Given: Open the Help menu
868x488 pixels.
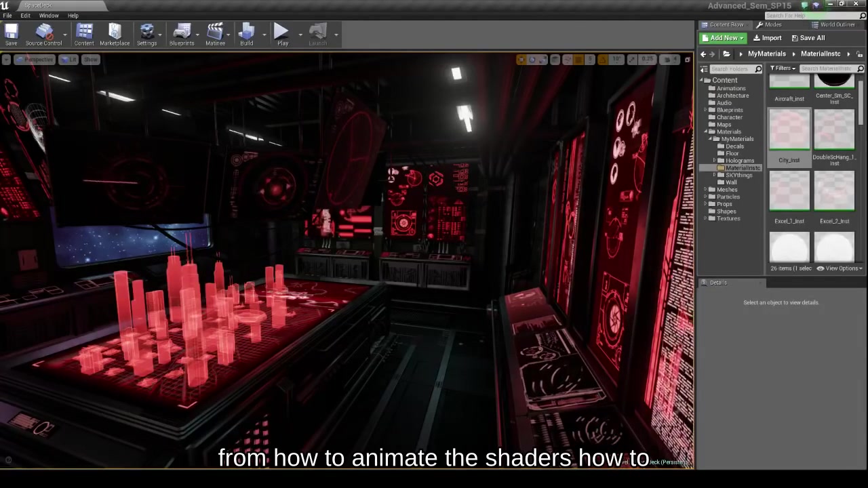Looking at the screenshot, I should coord(73,16).
